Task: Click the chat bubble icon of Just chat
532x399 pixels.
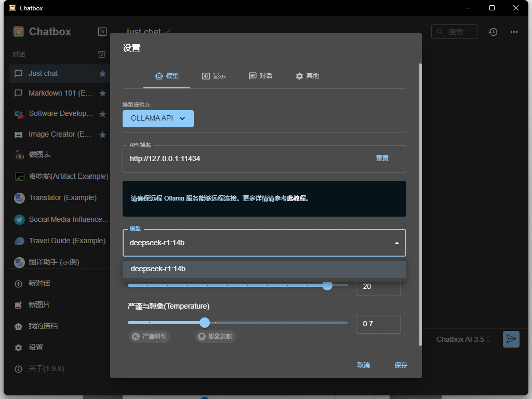Action: 18,74
